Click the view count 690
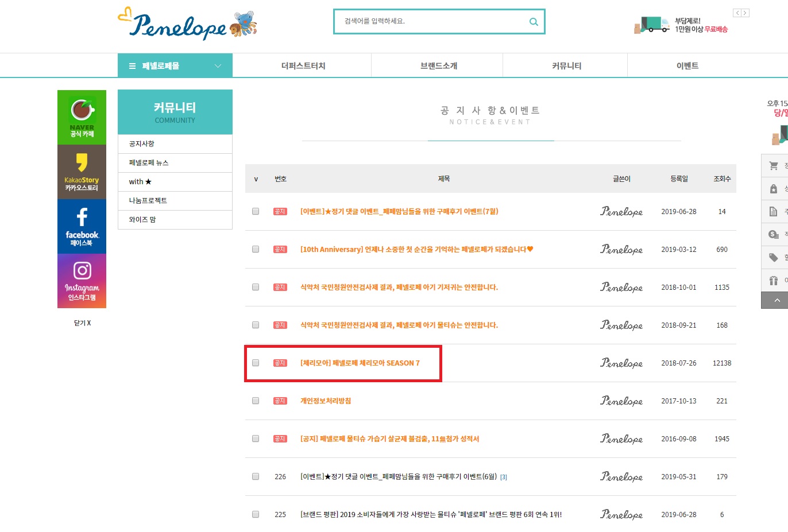Screen dimensions: 788x532 pyautogui.click(x=722, y=249)
